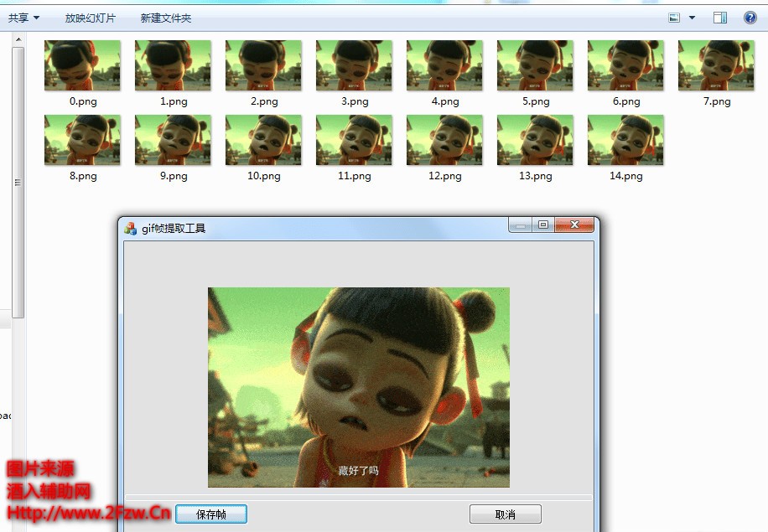Select the 4.png thumbnail
The width and height of the screenshot is (768, 532).
(444, 65)
